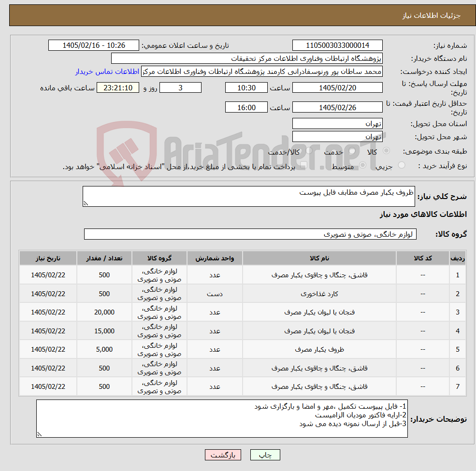Click the resize handle of buyer notes box
476x471 pixels.
coord(39,435)
